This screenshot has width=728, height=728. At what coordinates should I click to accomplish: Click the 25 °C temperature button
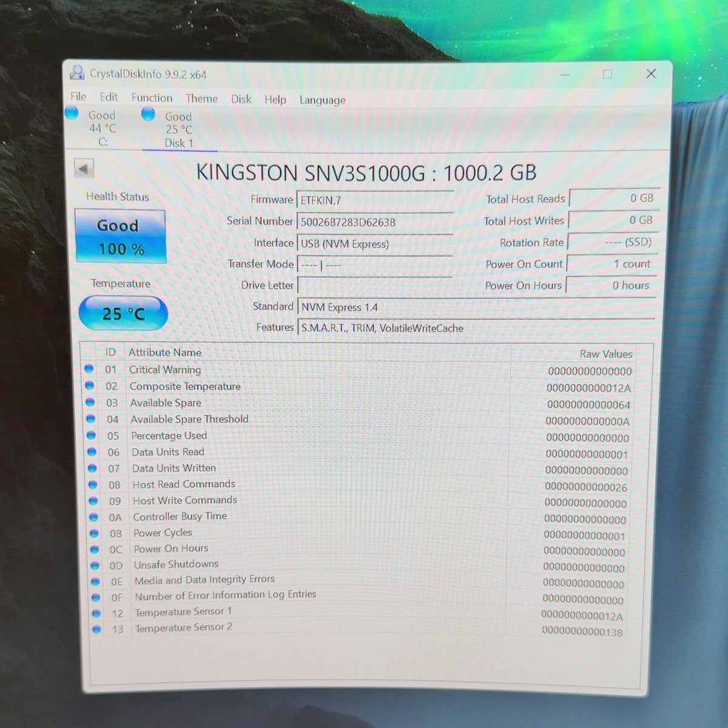tap(123, 314)
